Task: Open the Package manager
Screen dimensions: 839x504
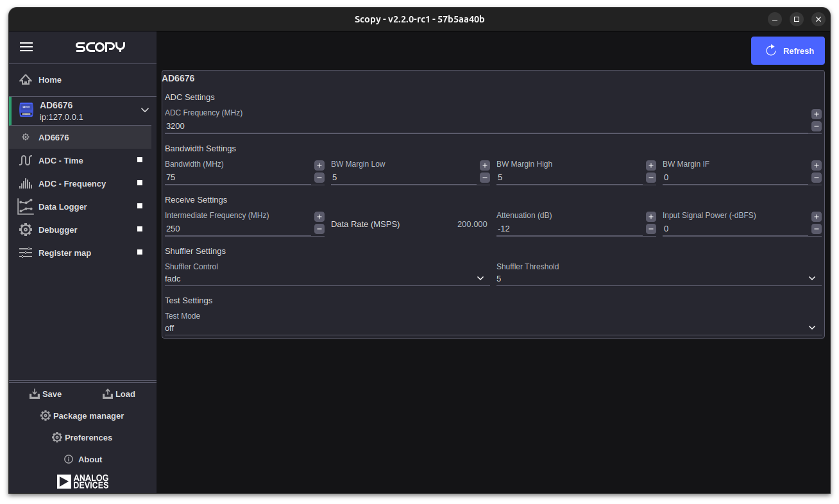Action: (x=82, y=416)
